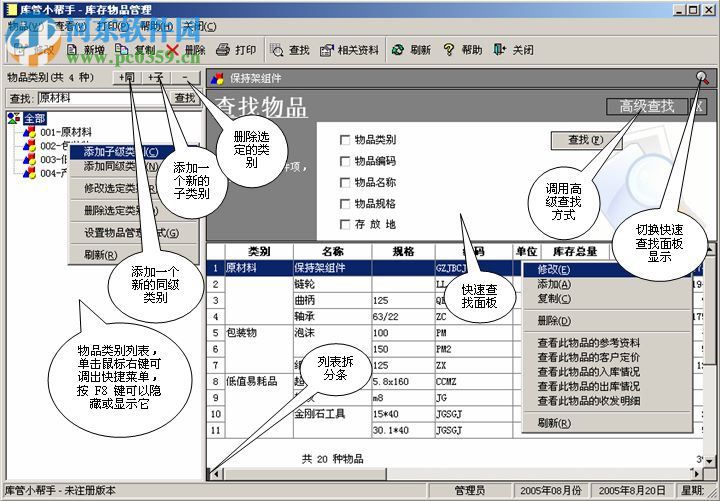
Task: Click the 库存总量 column header
Action: tap(575, 251)
